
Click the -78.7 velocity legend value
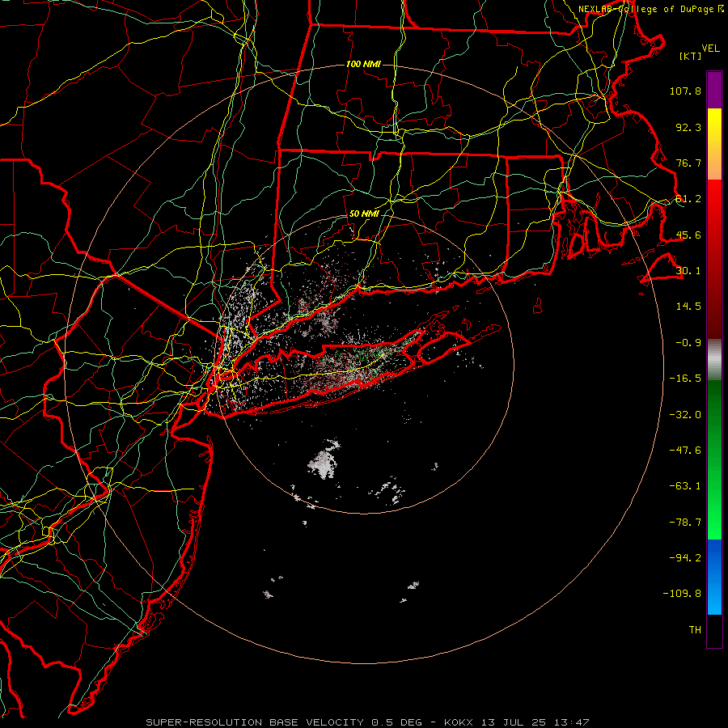tap(685, 523)
